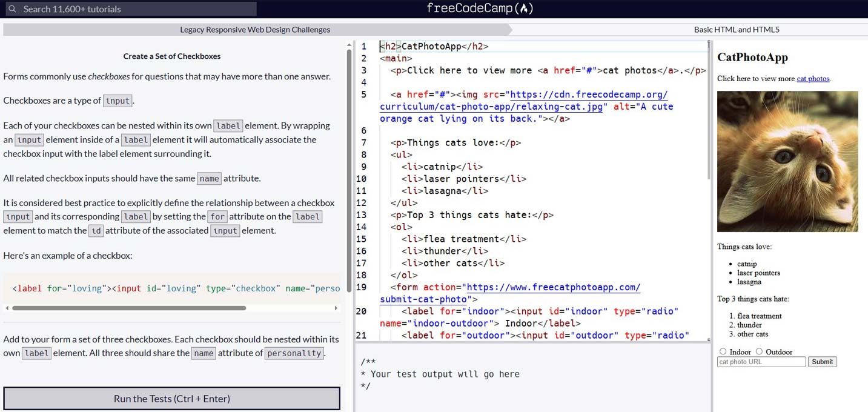The width and height of the screenshot is (868, 412).
Task: Click the lasagna code on line 11
Action: pyautogui.click(x=445, y=191)
